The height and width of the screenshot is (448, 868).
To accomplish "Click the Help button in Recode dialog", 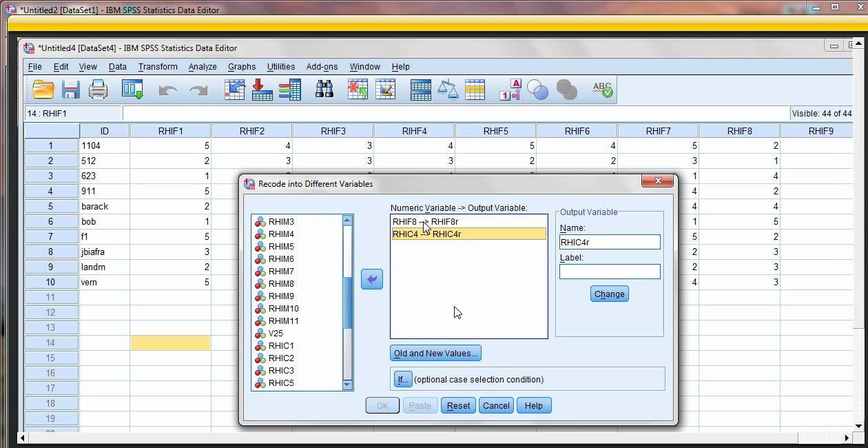I will point(534,406).
